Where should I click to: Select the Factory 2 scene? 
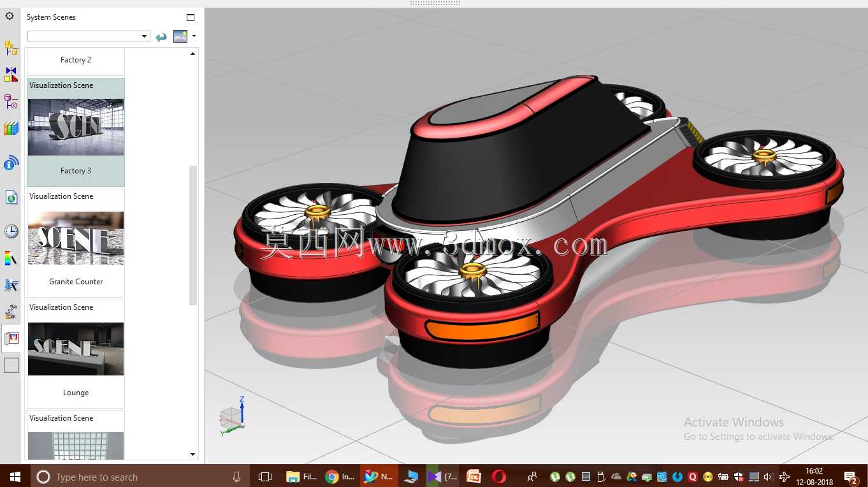point(76,60)
